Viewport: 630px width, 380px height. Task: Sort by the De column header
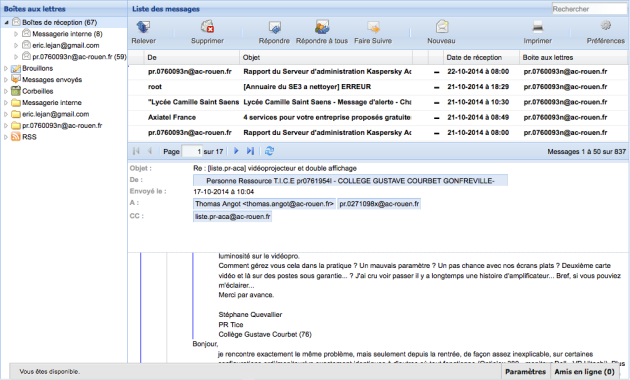pos(192,57)
